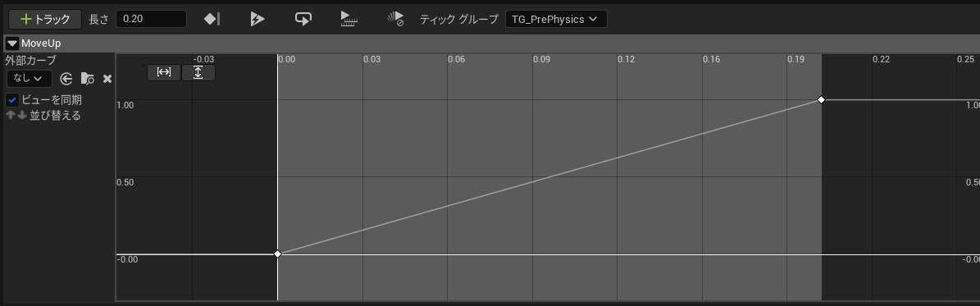
Task: Click zoom-to-fit vertical button
Action: (198, 72)
